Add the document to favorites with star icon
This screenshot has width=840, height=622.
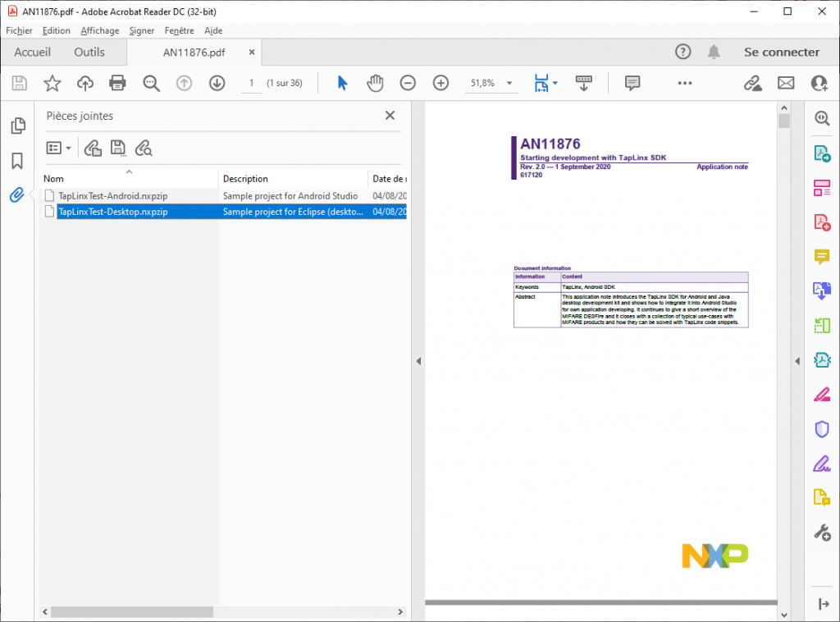coord(52,83)
